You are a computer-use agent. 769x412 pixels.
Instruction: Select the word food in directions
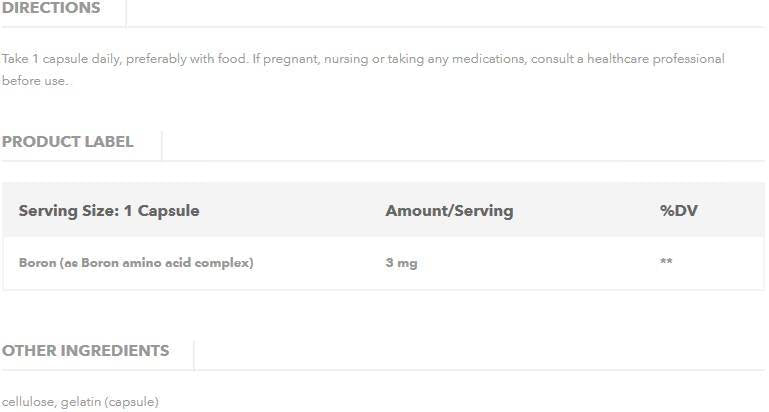[232, 59]
